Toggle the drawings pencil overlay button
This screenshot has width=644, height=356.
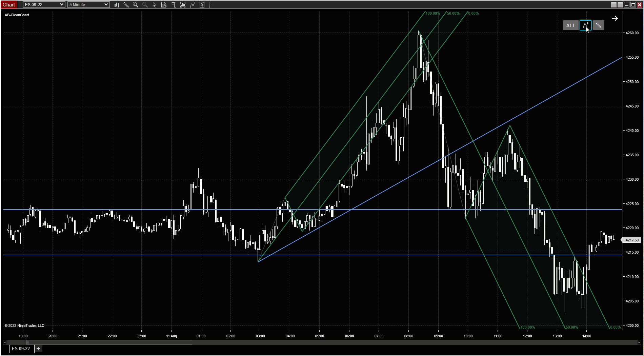coord(599,25)
